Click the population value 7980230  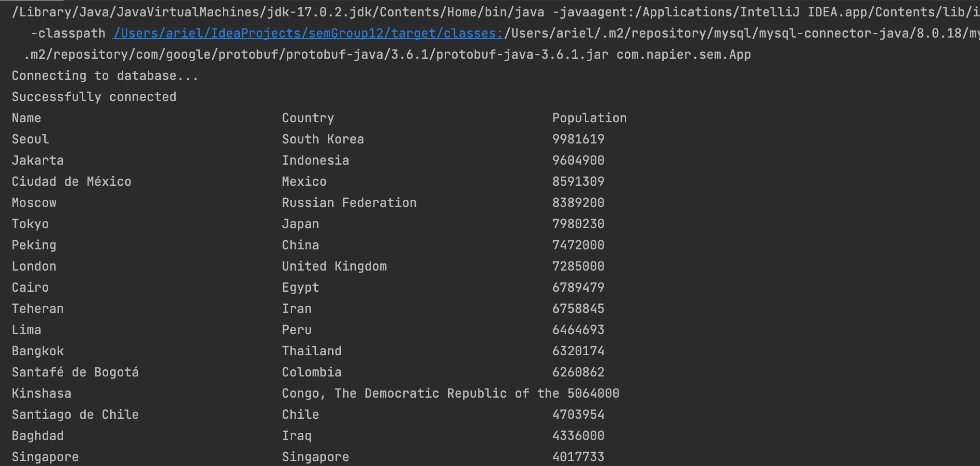[578, 224]
